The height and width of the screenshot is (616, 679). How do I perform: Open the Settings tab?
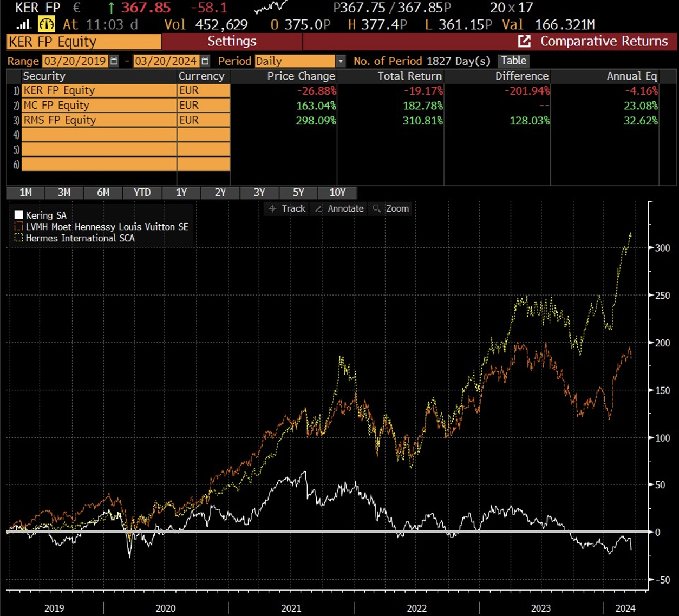(x=232, y=41)
